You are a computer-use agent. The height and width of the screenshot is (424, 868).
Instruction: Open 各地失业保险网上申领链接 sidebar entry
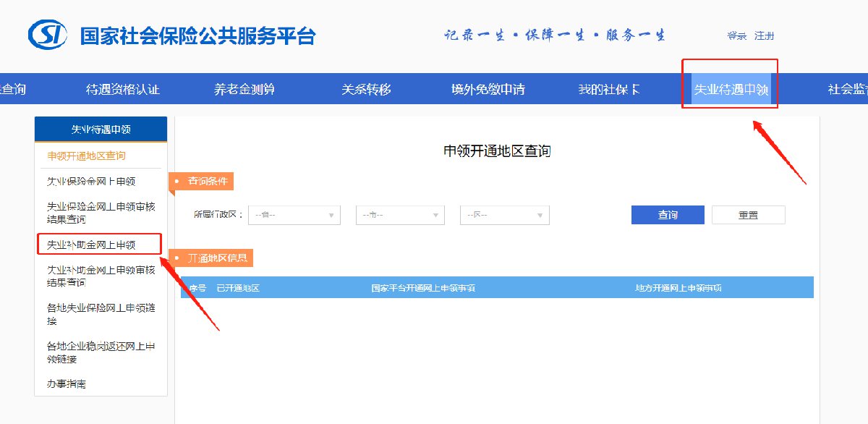pyautogui.click(x=101, y=314)
